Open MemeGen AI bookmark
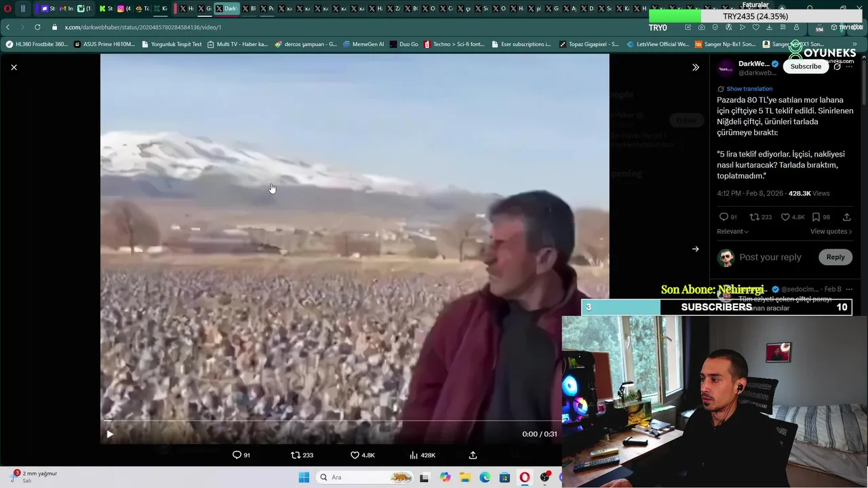The image size is (868, 488). click(363, 44)
